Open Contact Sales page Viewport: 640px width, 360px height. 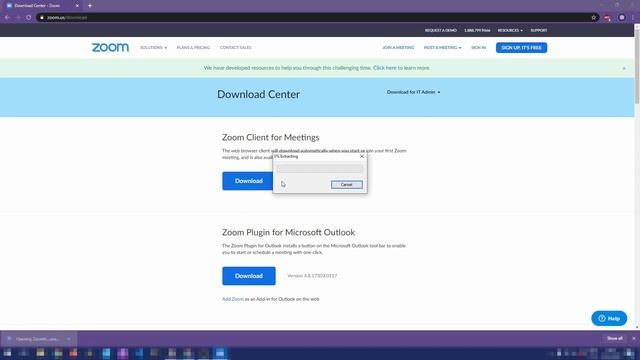(236, 48)
